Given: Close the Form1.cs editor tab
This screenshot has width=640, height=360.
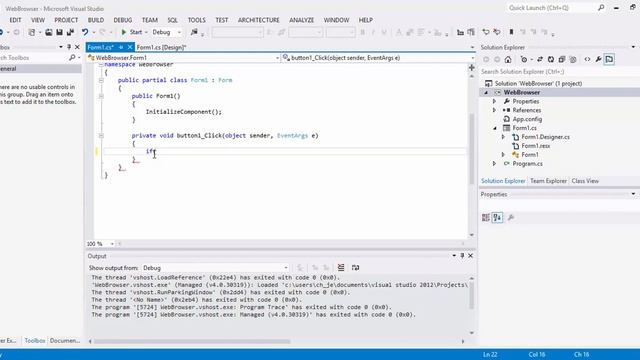Looking at the screenshot, I should click(130, 47).
